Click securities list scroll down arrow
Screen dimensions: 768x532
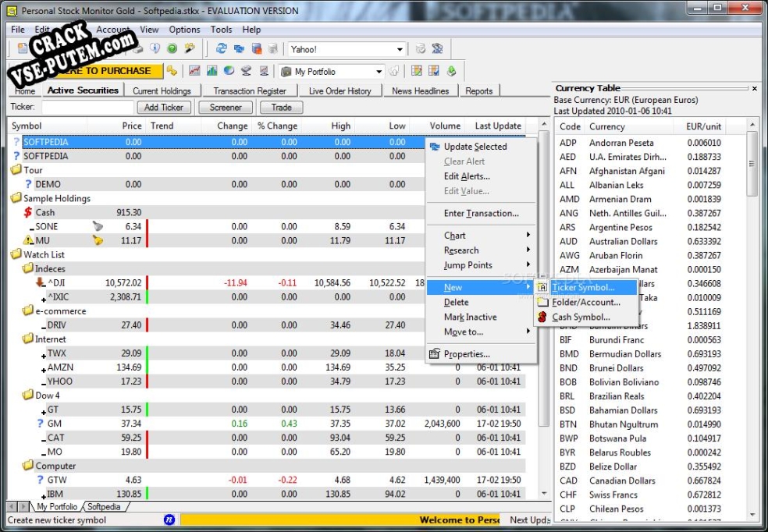pyautogui.click(x=544, y=493)
